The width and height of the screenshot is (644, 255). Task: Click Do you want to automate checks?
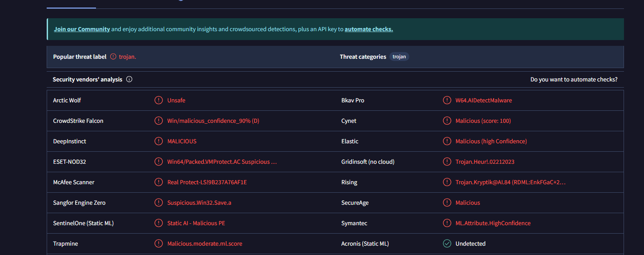[x=574, y=80]
